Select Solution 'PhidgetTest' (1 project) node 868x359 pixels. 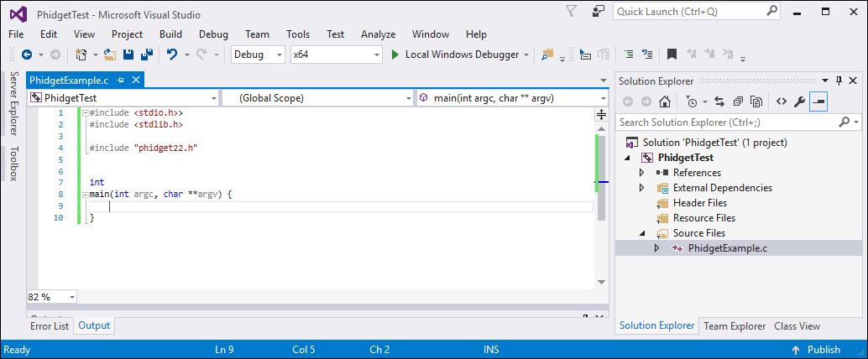click(x=714, y=143)
